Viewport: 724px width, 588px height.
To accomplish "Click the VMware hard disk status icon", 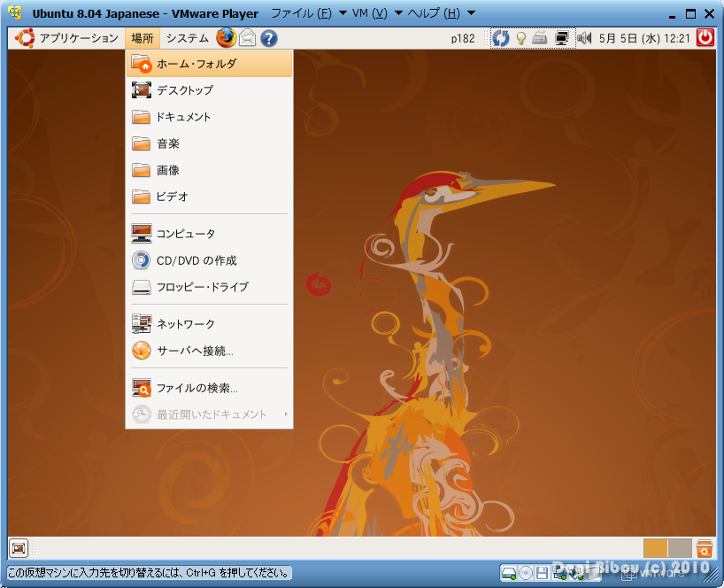I will [509, 573].
